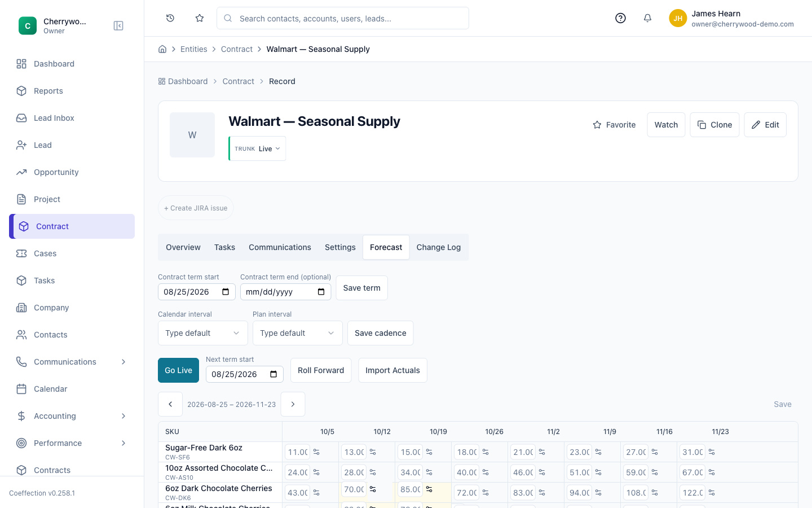Open Tasks in the sidebar
This screenshot has width=812, height=508.
[72, 281]
